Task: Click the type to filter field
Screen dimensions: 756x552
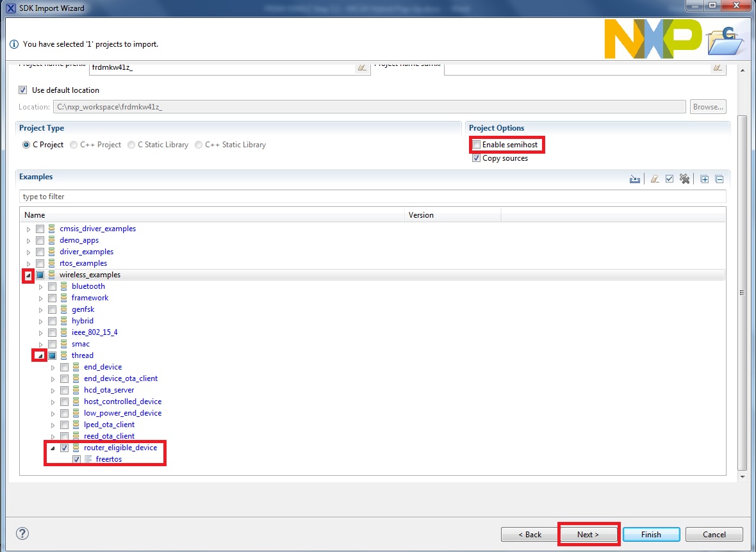Action: (372, 197)
